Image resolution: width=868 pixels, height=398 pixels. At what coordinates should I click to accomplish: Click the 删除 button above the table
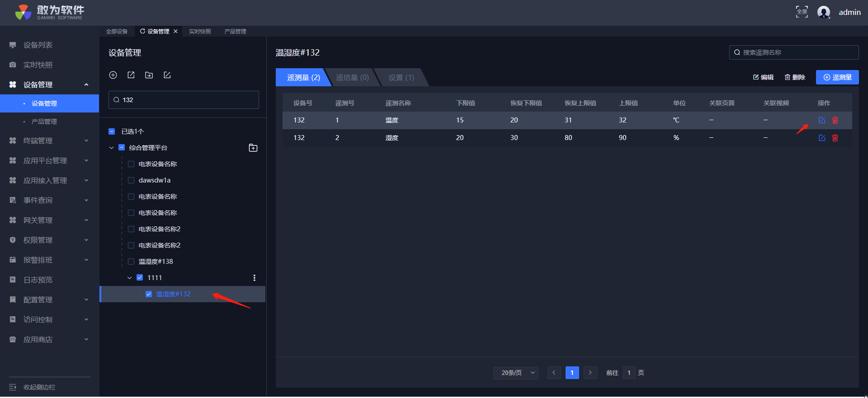click(795, 77)
